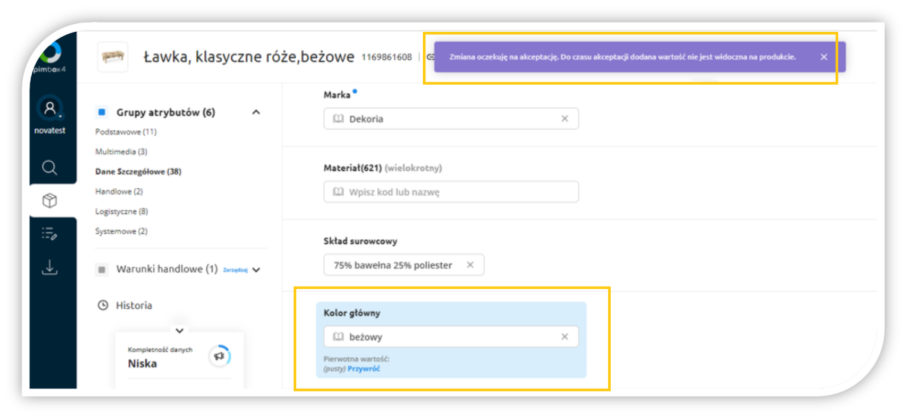
Task: Remove the 75% bawełna 25% poliester tag
Action: pos(470,265)
